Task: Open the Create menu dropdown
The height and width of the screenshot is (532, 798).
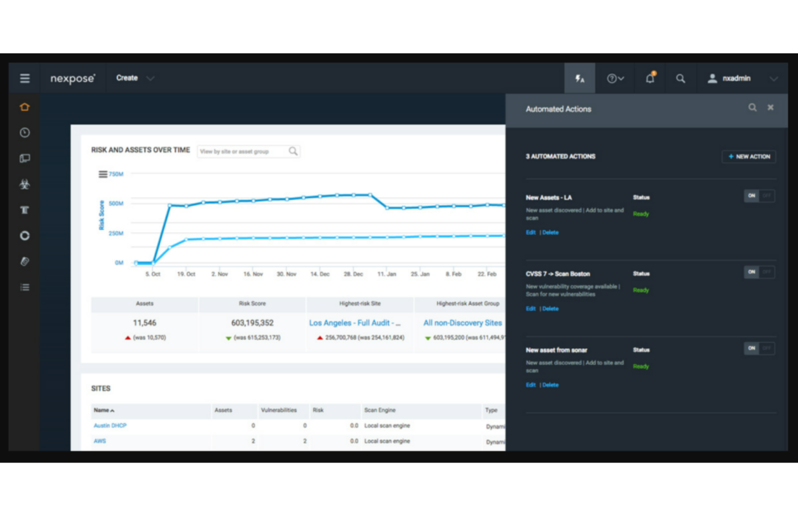Action: [x=134, y=78]
